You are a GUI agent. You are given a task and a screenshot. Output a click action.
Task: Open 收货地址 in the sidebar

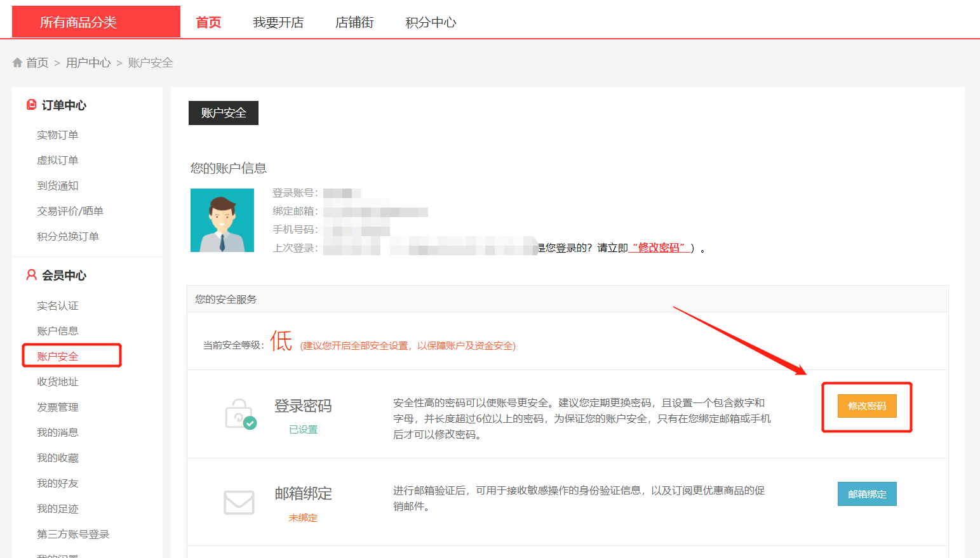point(58,382)
